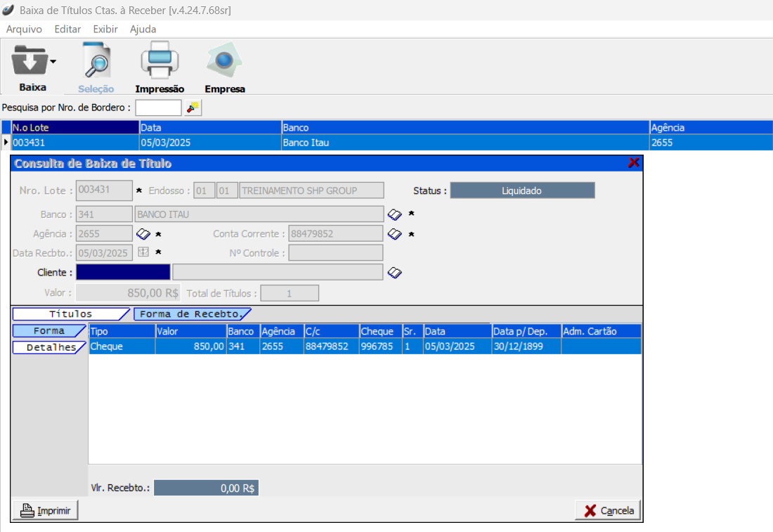Open the Seleção magnifier tool
This screenshot has height=532, width=773.
96,62
